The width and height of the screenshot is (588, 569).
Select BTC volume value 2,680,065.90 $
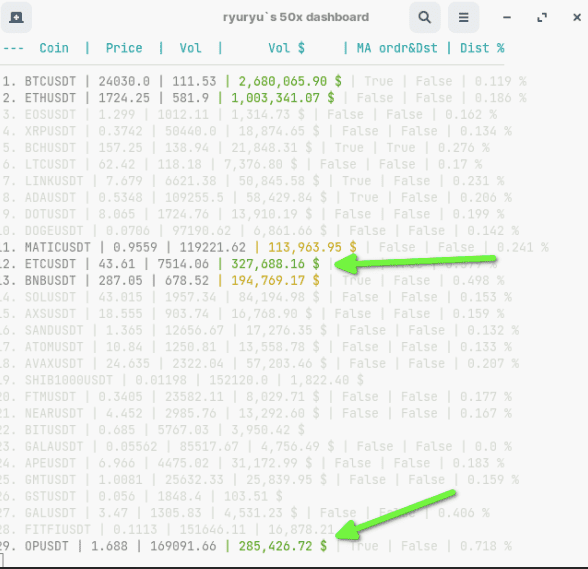point(290,81)
